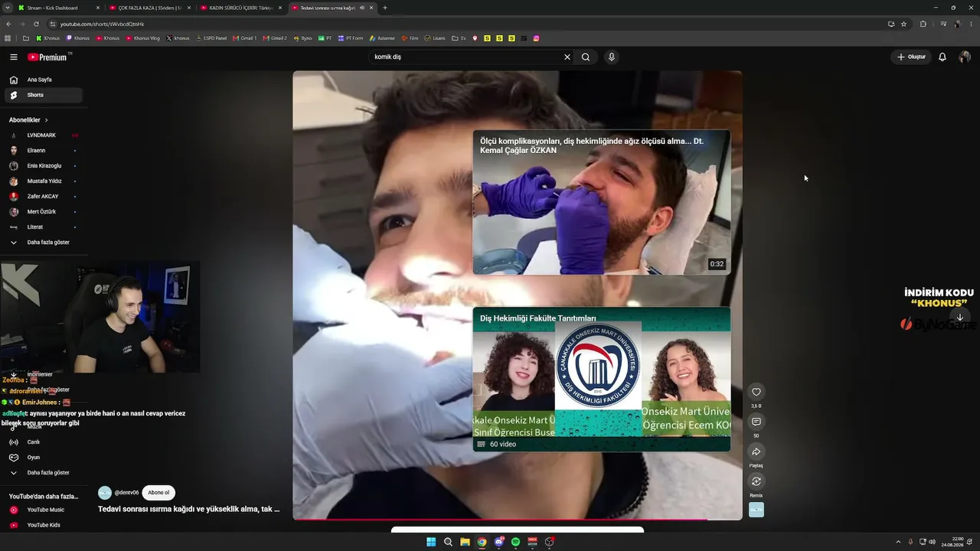
Task: Go to YouTube Premium home via logo
Action: [48, 57]
